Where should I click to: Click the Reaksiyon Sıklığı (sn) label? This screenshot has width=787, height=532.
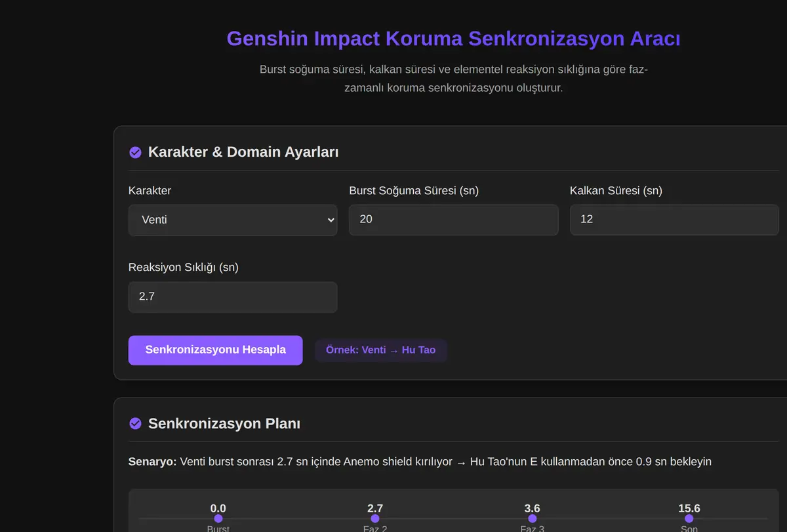tap(184, 268)
